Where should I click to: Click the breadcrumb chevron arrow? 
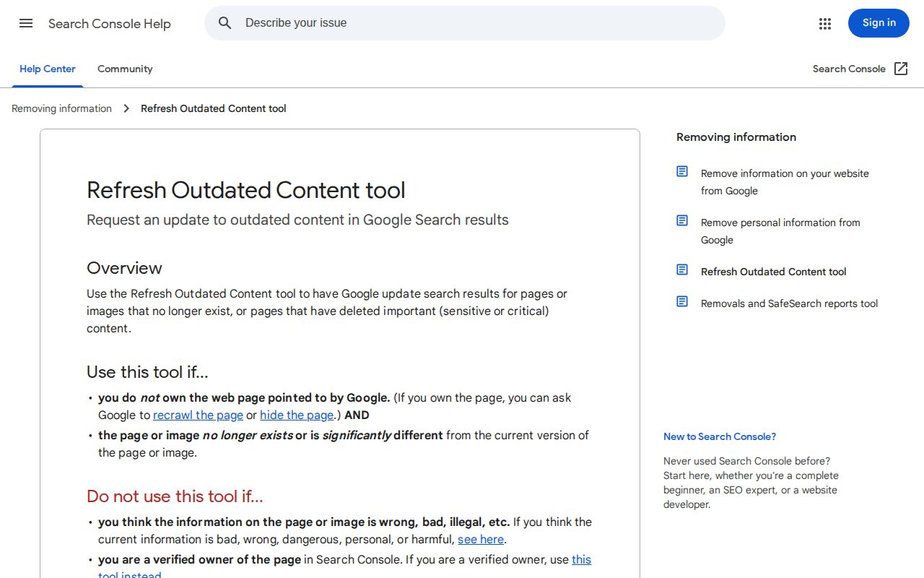coord(126,108)
